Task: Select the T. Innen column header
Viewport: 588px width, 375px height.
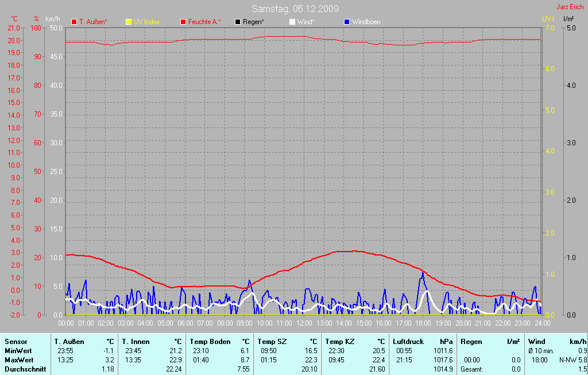Action: pos(136,342)
